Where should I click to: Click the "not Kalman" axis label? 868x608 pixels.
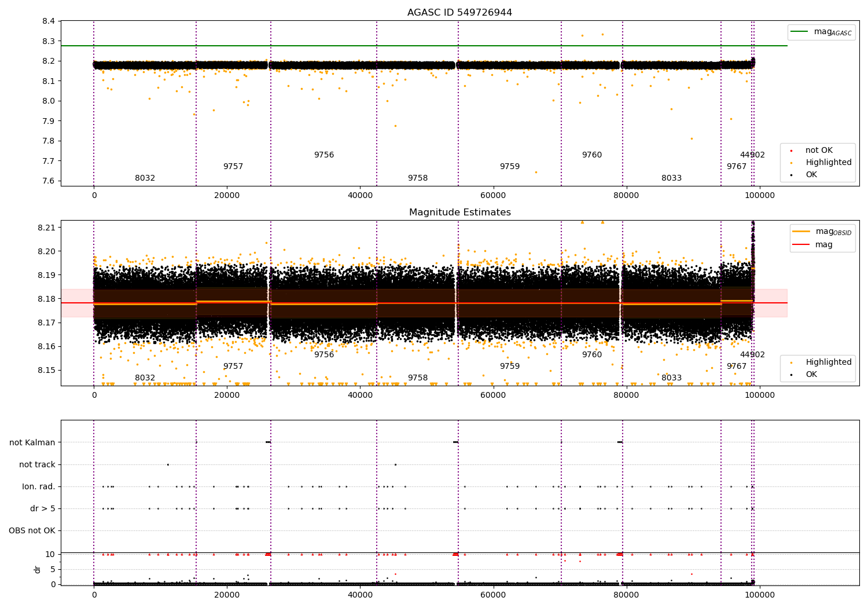[32, 443]
